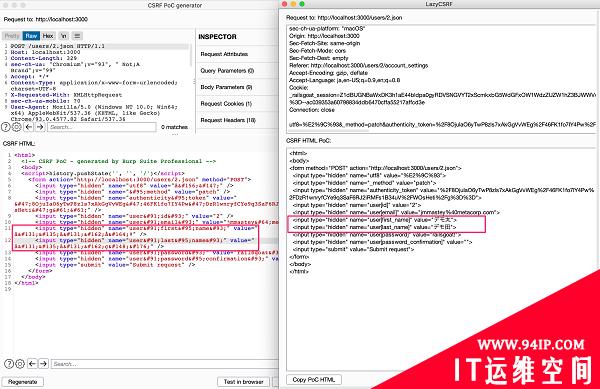The height and width of the screenshot is (389, 600).
Task: Go to previous match in request search
Action: coord(29,127)
